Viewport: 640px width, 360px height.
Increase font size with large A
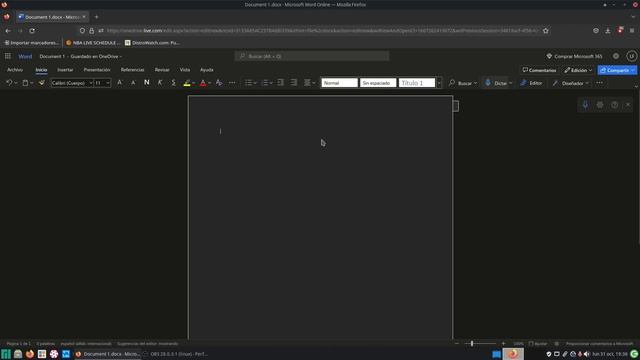click(x=120, y=83)
